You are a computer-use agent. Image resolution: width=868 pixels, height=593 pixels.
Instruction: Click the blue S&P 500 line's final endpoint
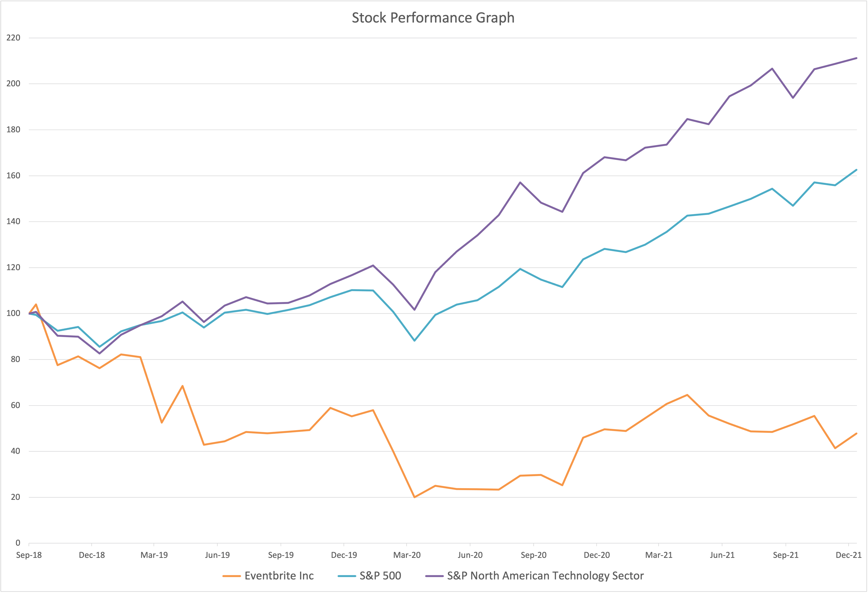pyautogui.click(x=856, y=170)
